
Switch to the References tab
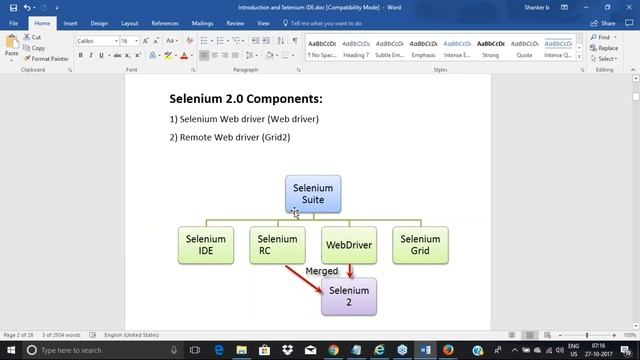tap(165, 23)
